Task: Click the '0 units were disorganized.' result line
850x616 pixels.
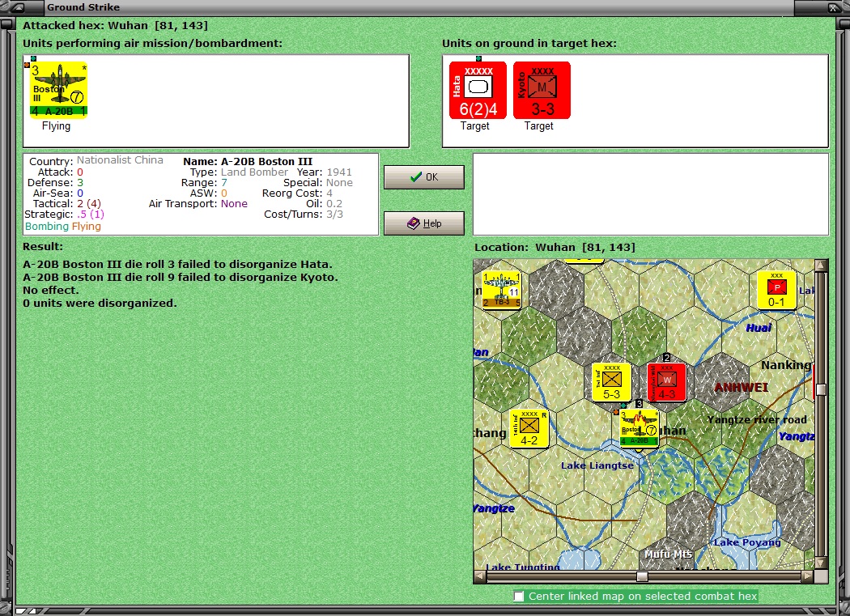Action: tap(100, 304)
